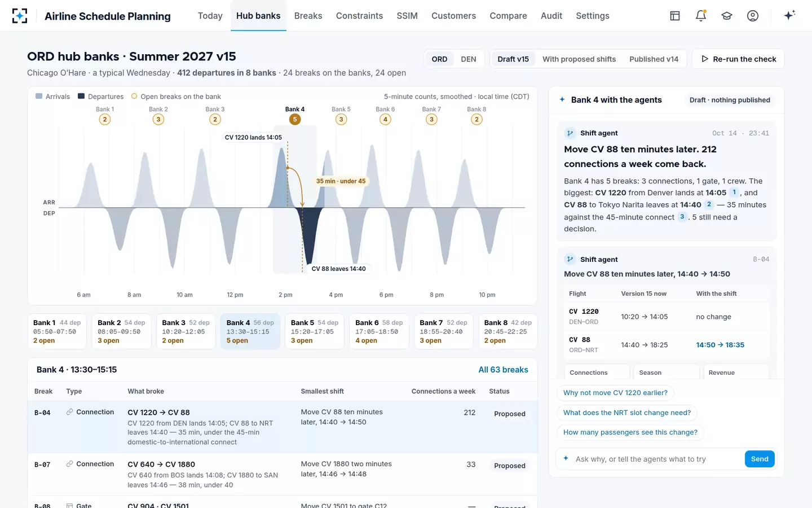Image resolution: width=812 pixels, height=508 pixels.
Task: Open the Customers tab
Action: 454,16
